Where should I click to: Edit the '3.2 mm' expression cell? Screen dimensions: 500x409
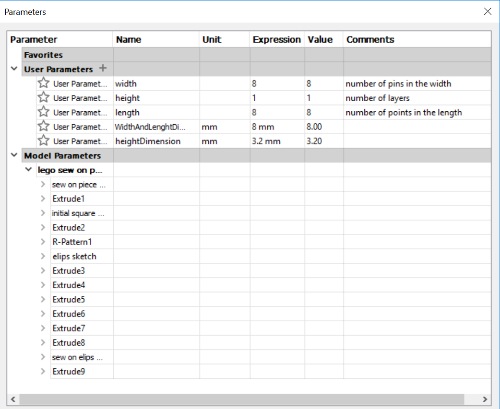277,141
